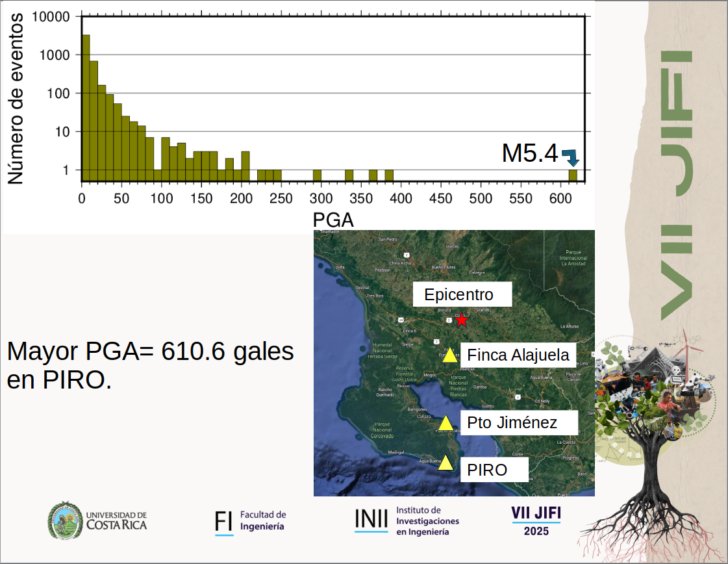Click the Universidad de Costa Rica crest
This screenshot has width=728, height=564.
pyautogui.click(x=64, y=520)
